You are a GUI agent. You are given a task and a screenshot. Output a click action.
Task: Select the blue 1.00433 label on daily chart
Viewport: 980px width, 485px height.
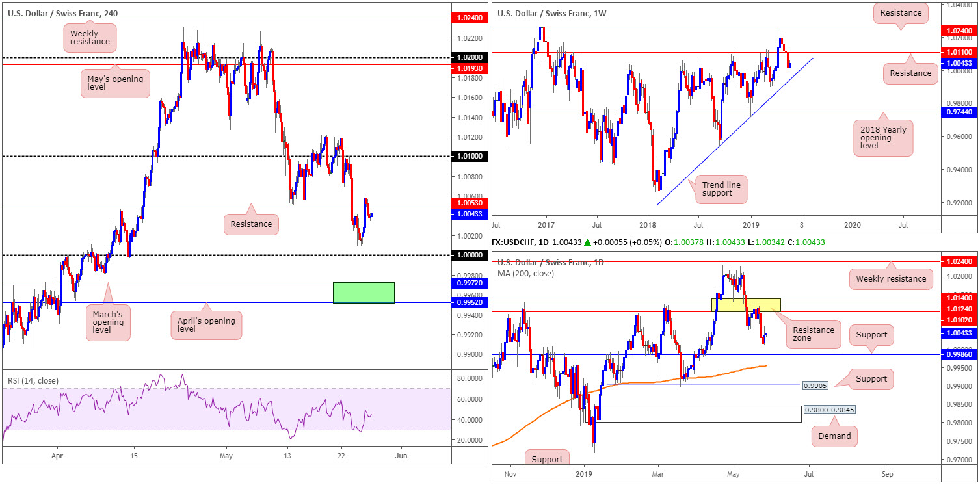point(959,333)
